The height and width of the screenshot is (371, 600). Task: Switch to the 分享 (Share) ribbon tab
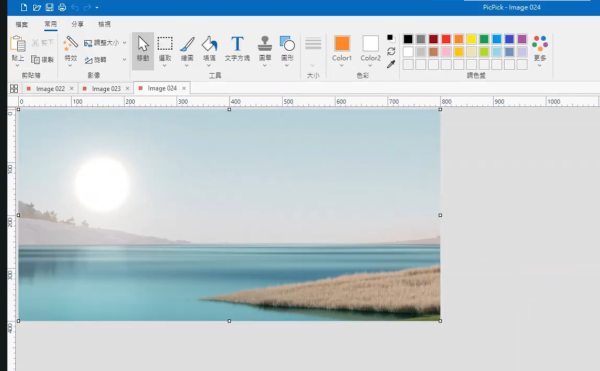[77, 24]
